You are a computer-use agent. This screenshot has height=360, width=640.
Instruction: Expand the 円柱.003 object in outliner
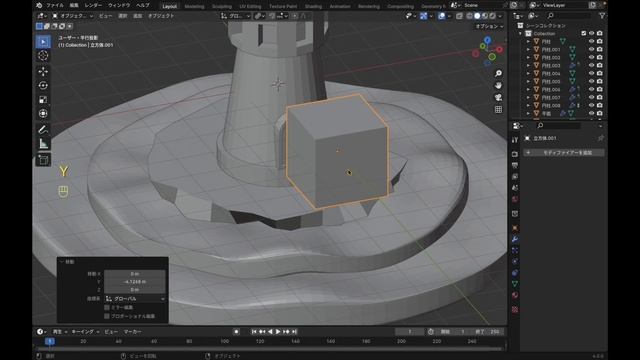[x=528, y=65]
